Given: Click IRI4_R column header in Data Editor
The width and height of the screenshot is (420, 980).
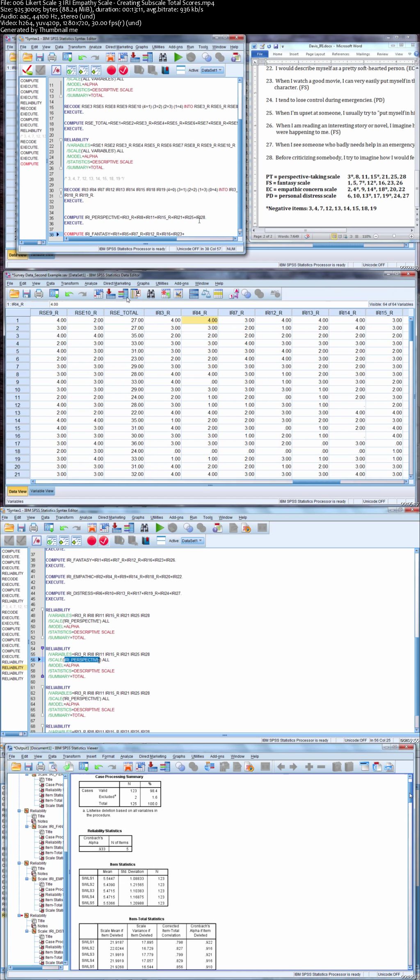Looking at the screenshot, I should tap(199, 313).
